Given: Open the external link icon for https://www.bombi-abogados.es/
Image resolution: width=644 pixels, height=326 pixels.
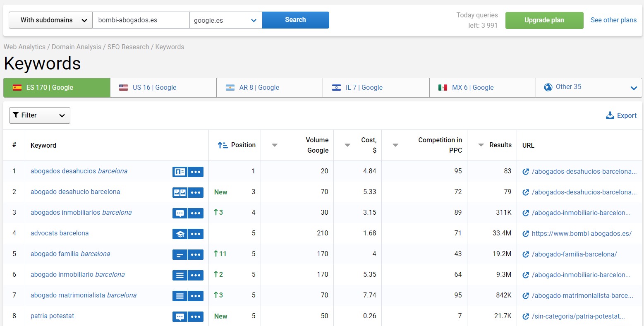Looking at the screenshot, I should point(526,233).
